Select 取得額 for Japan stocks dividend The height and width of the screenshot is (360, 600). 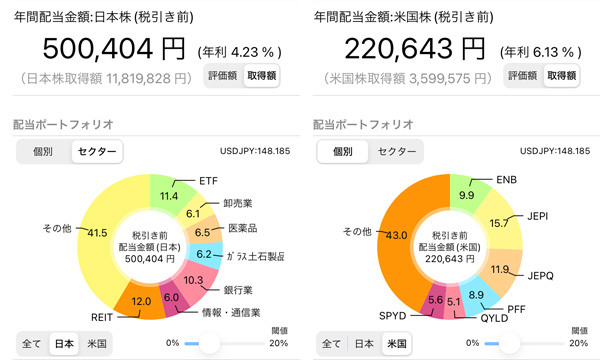click(262, 76)
